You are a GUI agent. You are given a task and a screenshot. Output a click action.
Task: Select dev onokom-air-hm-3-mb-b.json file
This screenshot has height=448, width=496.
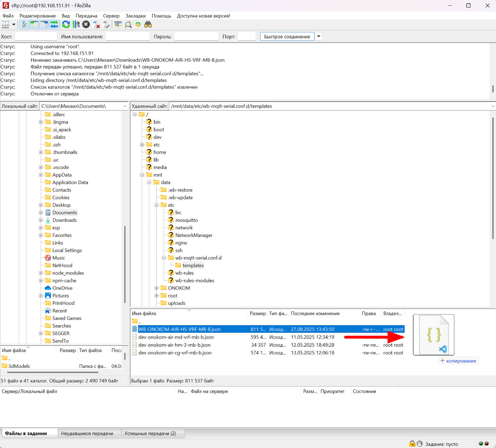click(174, 345)
